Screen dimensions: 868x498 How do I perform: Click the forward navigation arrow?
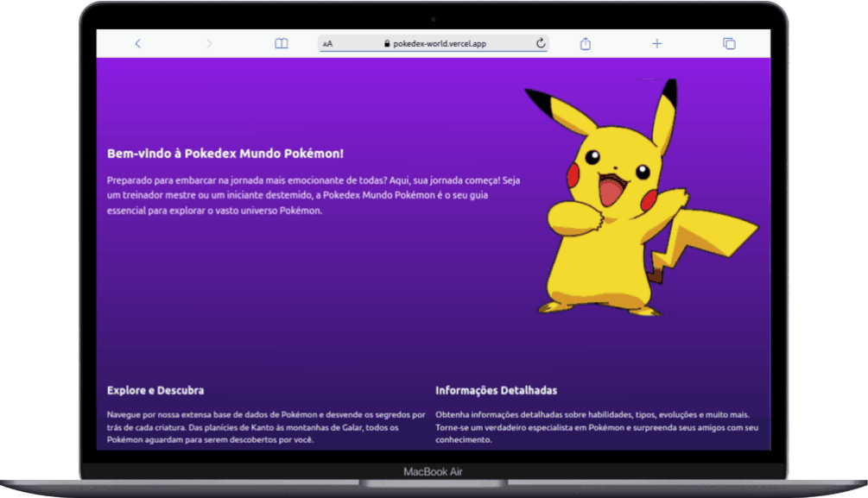(x=209, y=43)
